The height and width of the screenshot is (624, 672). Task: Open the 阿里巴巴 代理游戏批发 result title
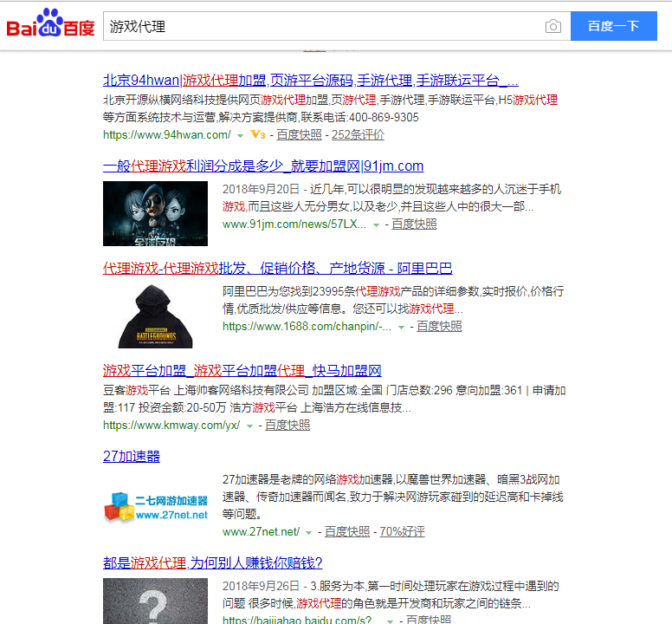pos(277,268)
